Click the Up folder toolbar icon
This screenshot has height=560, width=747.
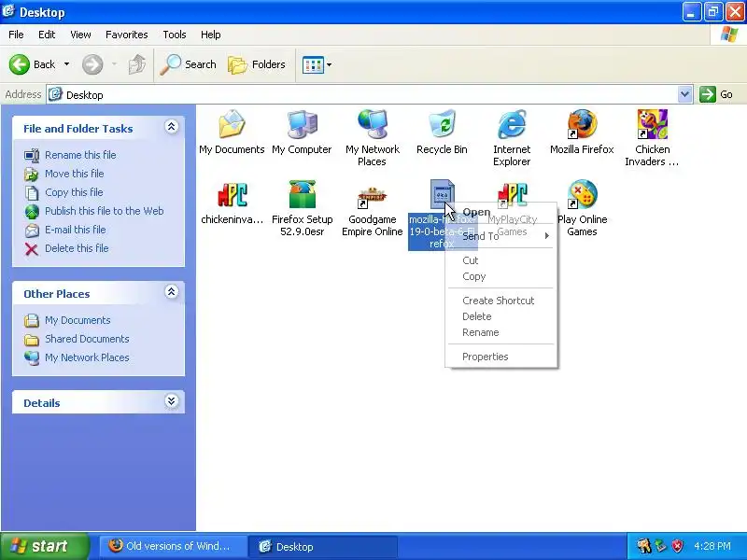pos(137,64)
